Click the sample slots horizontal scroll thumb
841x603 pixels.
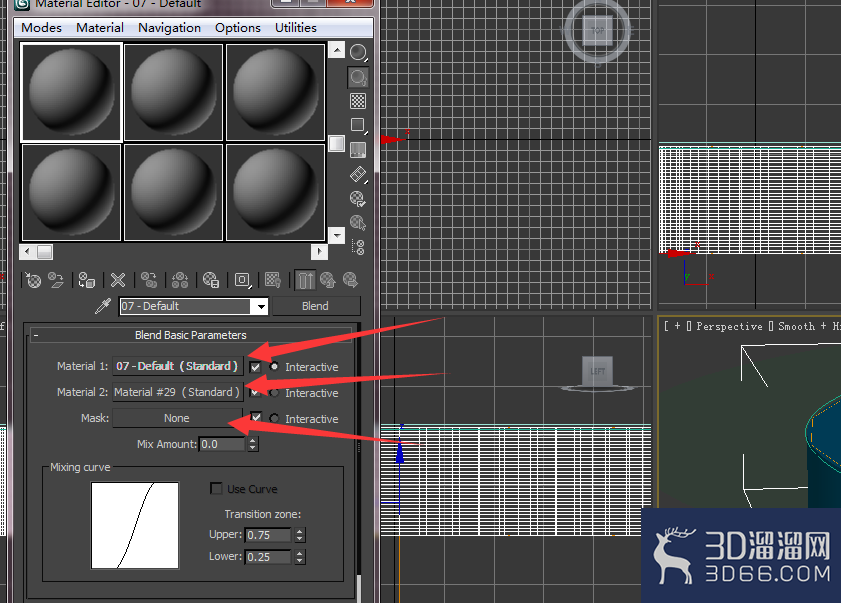tap(45, 251)
